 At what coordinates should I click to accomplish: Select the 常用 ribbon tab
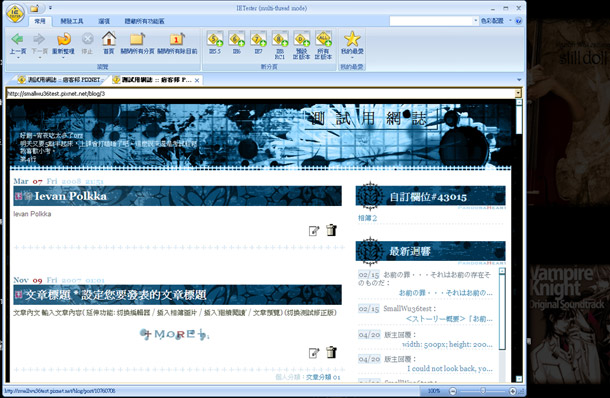pyautogui.click(x=40, y=21)
